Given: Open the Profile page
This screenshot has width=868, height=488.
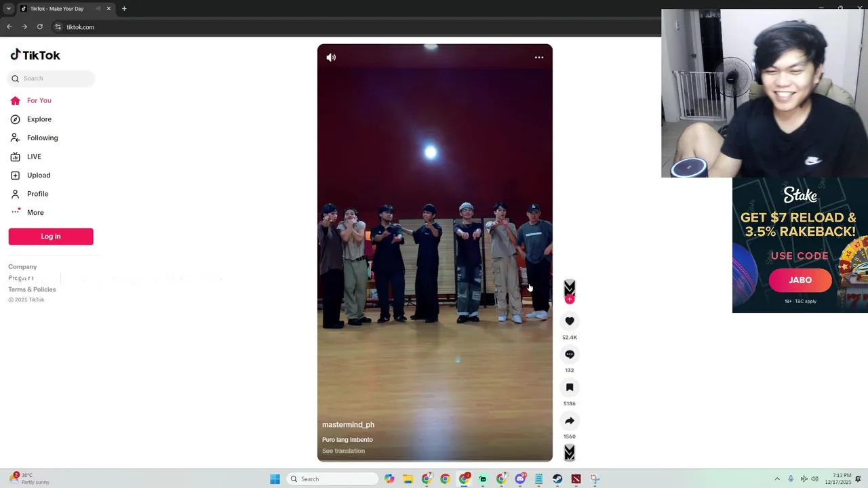Looking at the screenshot, I should click(30, 194).
